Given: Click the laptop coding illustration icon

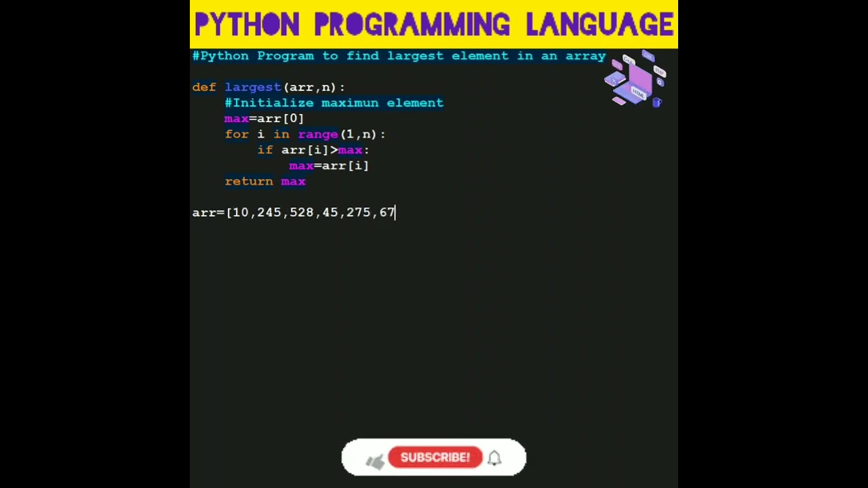Looking at the screenshot, I should [x=635, y=79].
